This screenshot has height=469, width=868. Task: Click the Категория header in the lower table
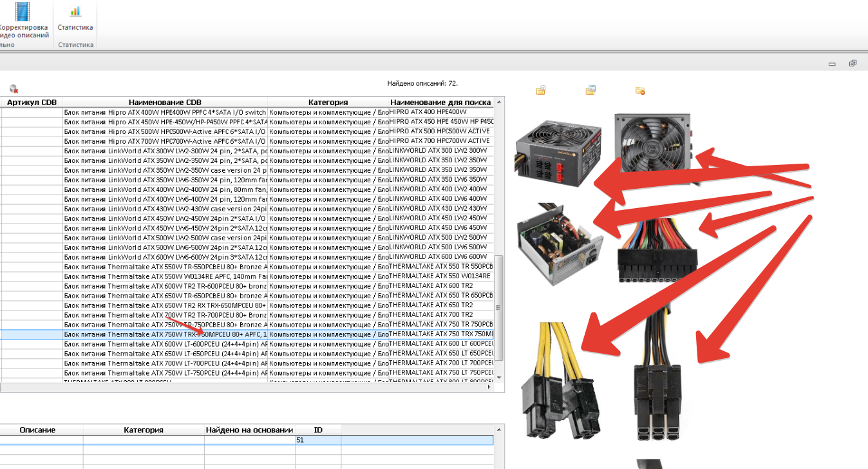144,430
